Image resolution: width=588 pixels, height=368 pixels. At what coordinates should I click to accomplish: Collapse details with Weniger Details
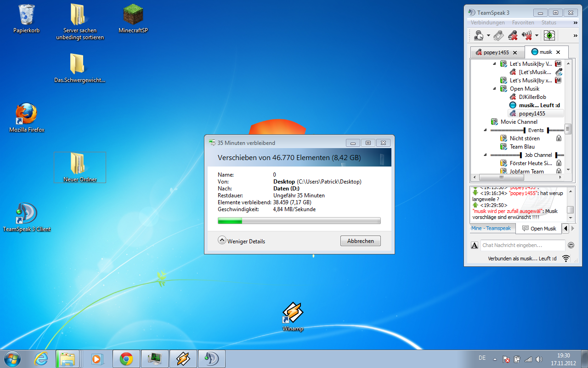coord(242,241)
